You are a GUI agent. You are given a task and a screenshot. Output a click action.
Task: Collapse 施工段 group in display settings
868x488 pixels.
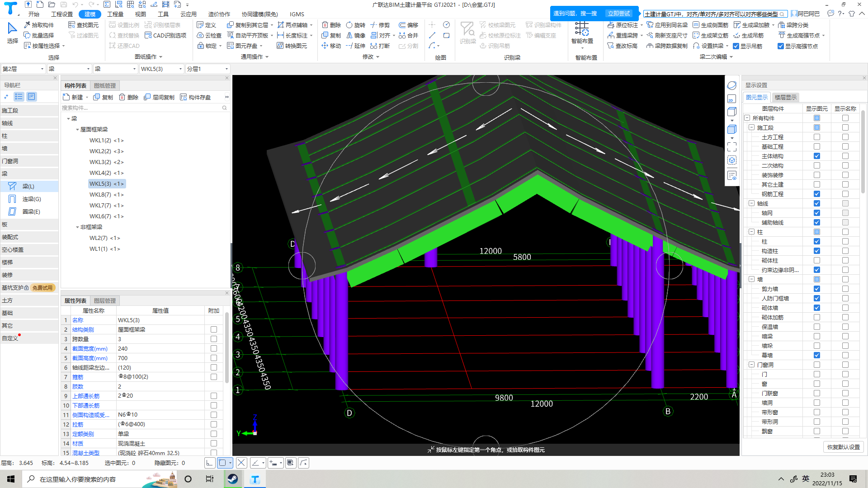click(x=752, y=127)
